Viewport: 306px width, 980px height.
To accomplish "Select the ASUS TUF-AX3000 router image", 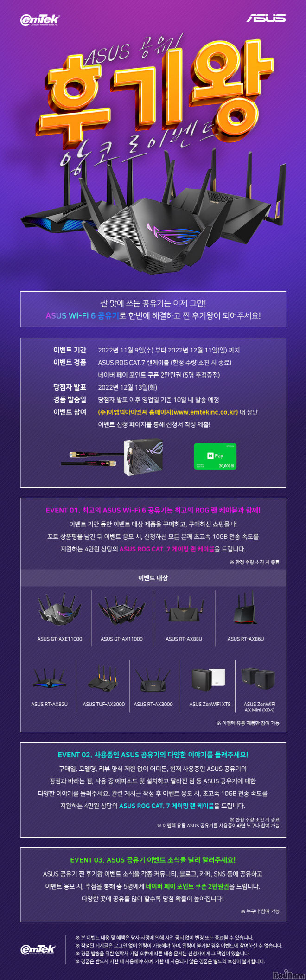I will 103,679.
